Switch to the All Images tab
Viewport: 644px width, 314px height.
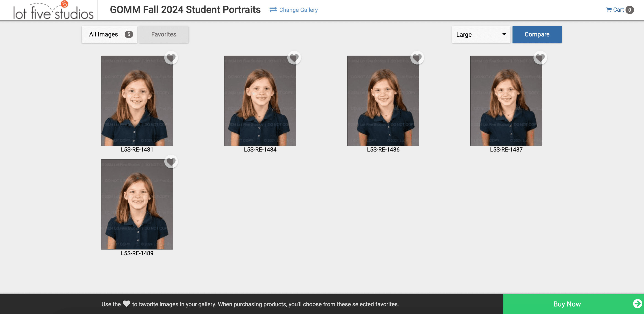coord(110,34)
